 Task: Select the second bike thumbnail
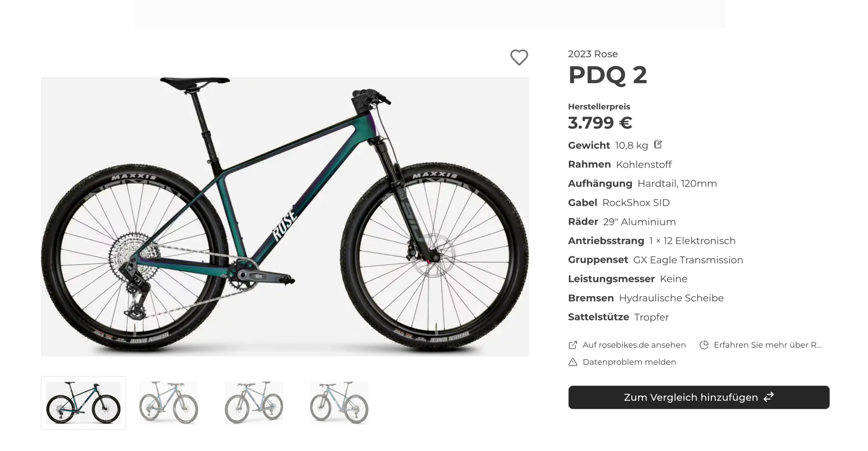pyautogui.click(x=169, y=403)
